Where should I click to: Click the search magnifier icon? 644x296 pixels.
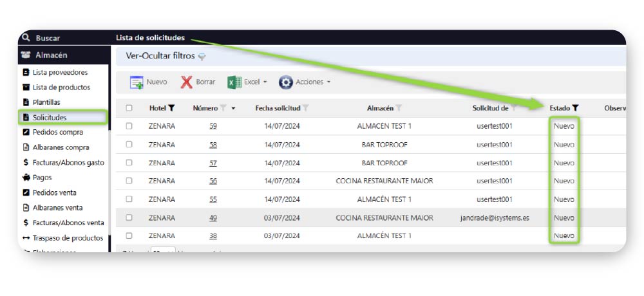pyautogui.click(x=26, y=38)
